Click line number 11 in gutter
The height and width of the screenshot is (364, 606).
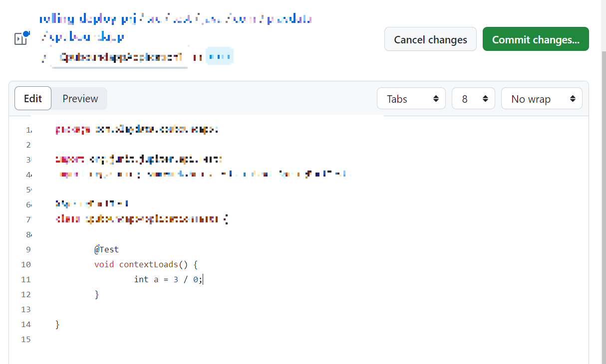[x=26, y=279]
